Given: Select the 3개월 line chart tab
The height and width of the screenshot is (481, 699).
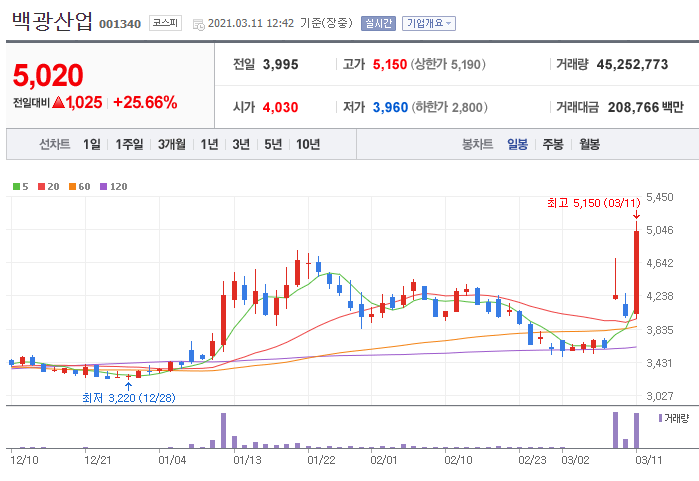Looking at the screenshot, I should point(172,144).
